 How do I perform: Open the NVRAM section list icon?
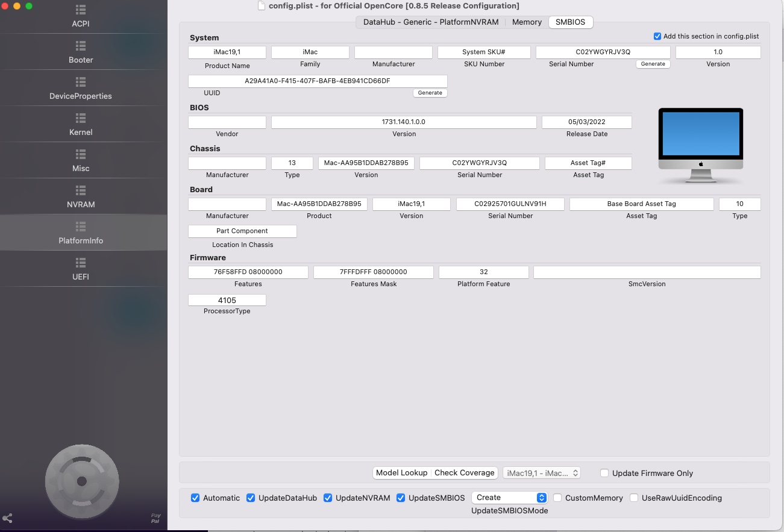(81, 190)
